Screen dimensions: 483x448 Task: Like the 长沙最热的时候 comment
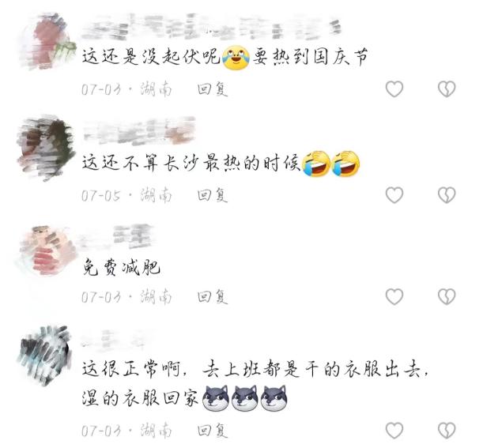point(394,195)
